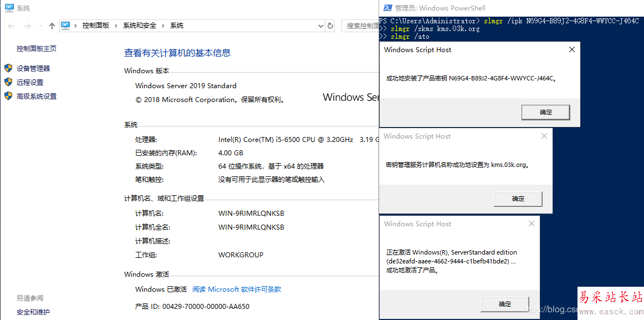This screenshot has width=644, height=320.
Task: Refresh the control panel address bar
Action: (331, 26)
